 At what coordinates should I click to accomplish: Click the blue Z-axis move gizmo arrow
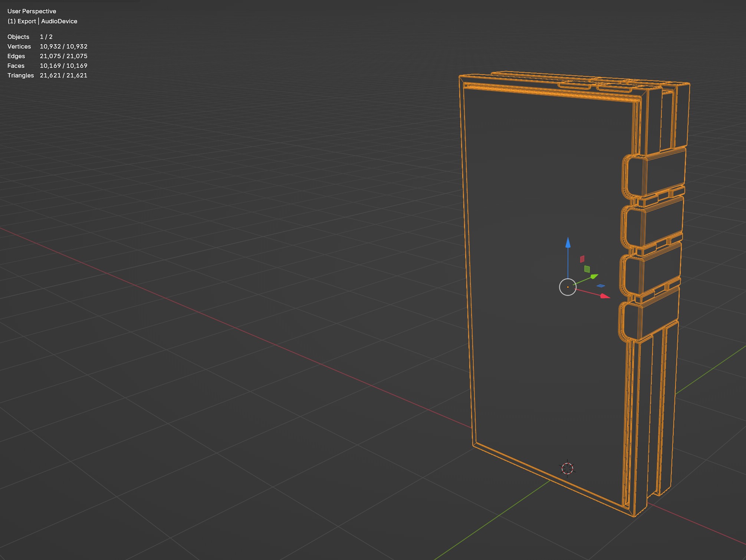(568, 243)
